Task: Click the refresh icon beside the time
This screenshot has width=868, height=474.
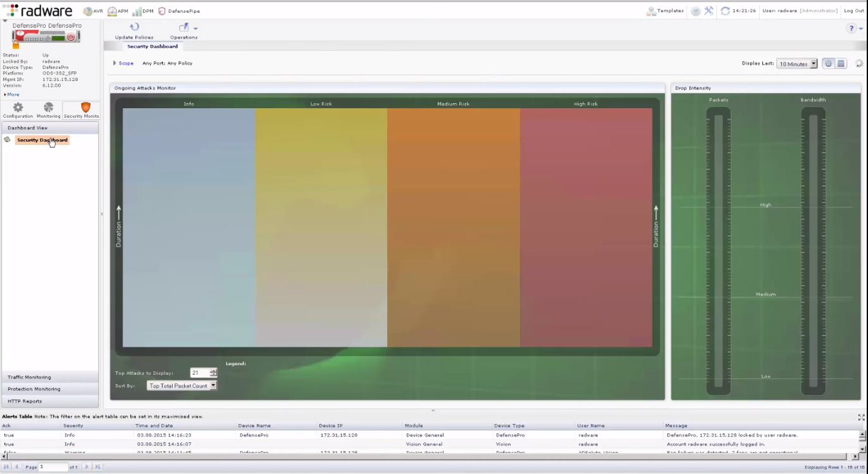Action: pos(725,11)
